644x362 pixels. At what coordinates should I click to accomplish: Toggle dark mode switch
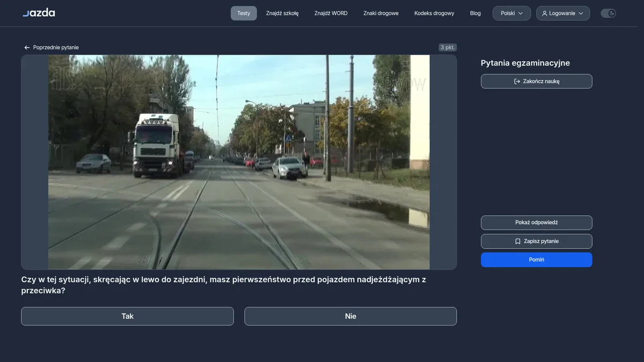[x=608, y=13]
